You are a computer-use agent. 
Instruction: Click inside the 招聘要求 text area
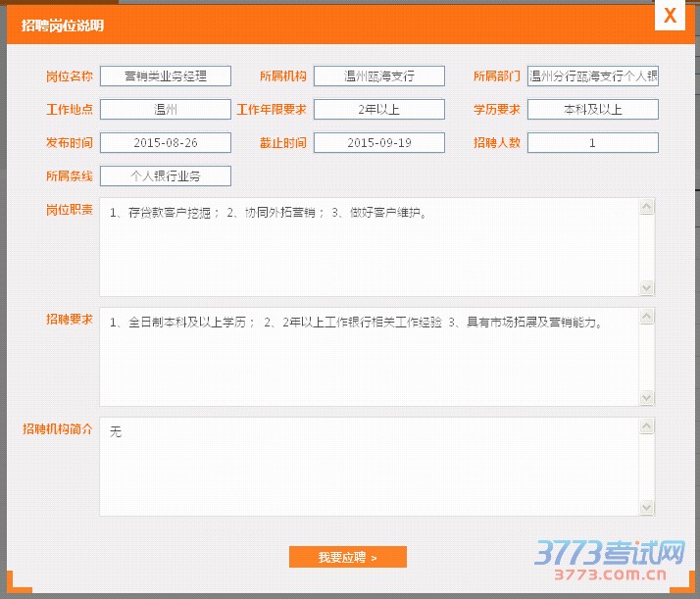370,357
